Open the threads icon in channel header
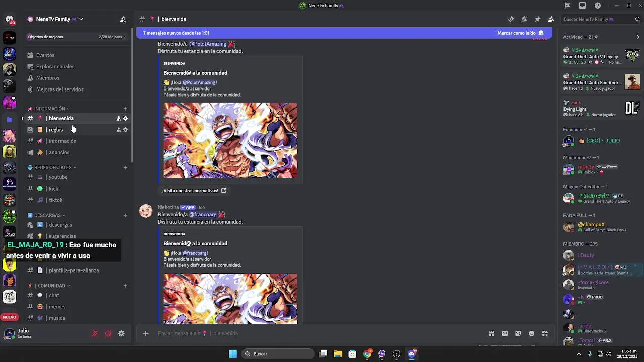Image resolution: width=644 pixels, height=362 pixels. point(511,19)
